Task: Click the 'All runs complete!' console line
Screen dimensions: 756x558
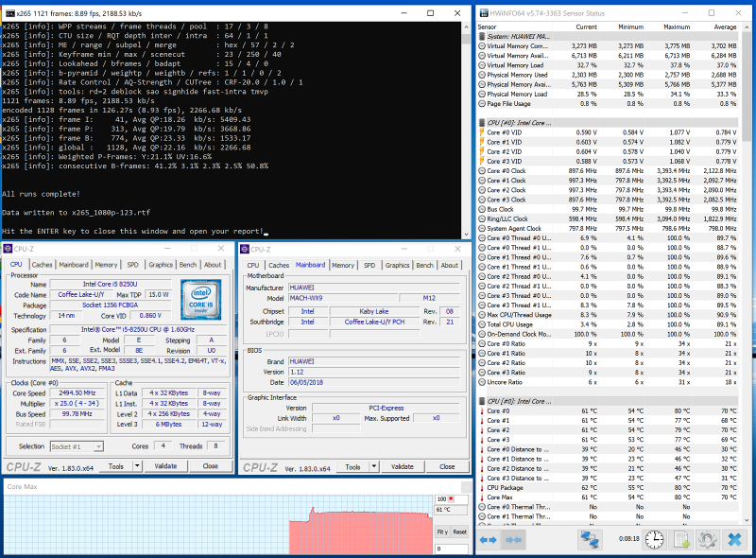Action: click(41, 194)
